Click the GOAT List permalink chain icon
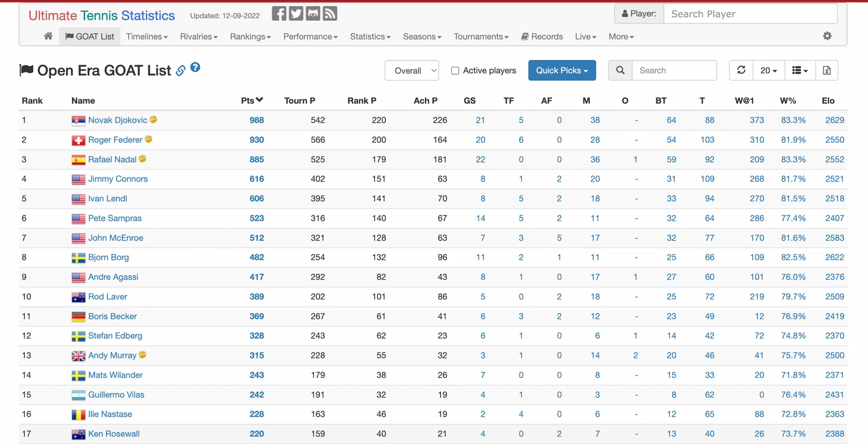This screenshot has height=444, width=868. 181,71
